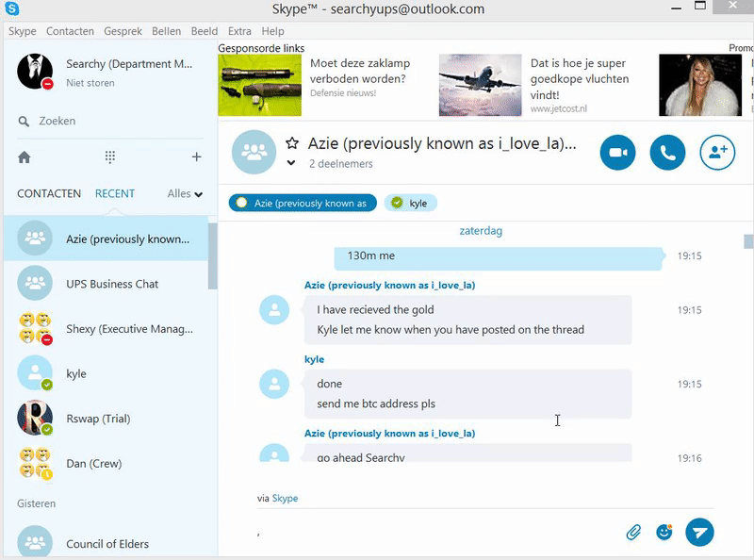Image resolution: width=754 pixels, height=560 pixels.
Task: Open the Beeld menu
Action: 205,31
